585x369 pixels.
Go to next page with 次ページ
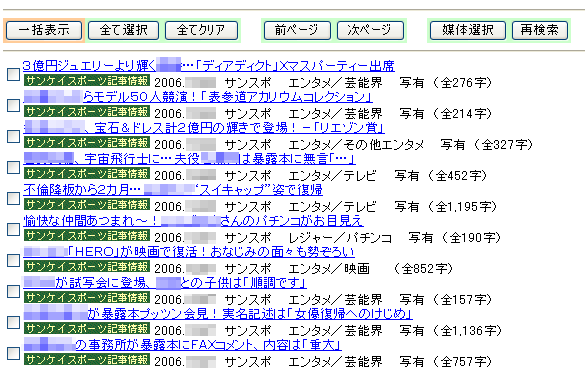coord(370,30)
